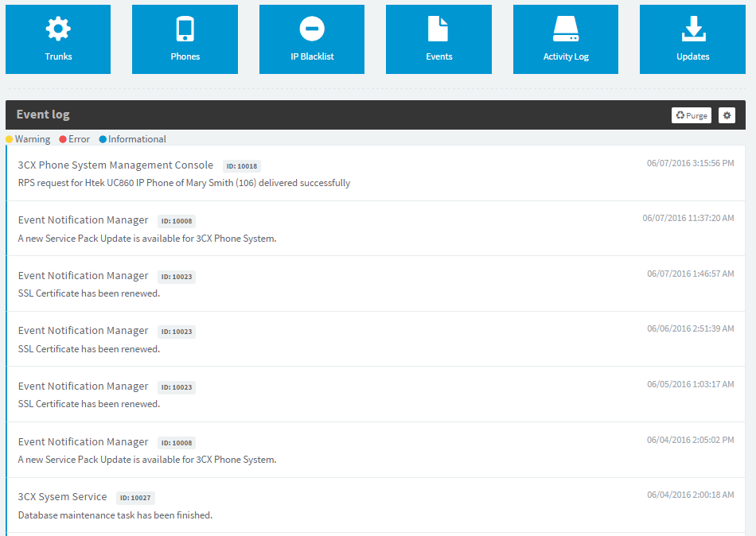Select the 3CX Sysem Service event
The height and width of the screenshot is (536, 756).
376,505
